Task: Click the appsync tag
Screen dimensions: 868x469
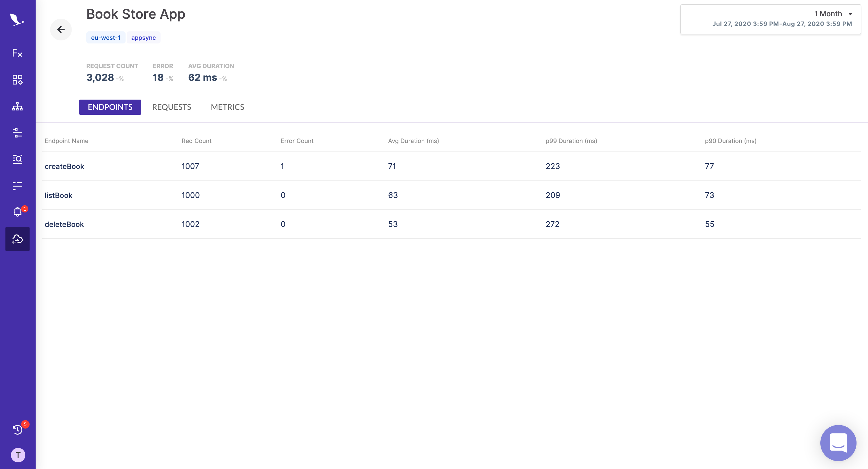Action: tap(143, 37)
